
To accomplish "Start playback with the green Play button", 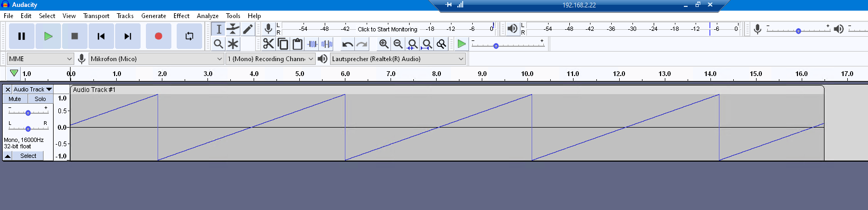I will click(x=48, y=36).
